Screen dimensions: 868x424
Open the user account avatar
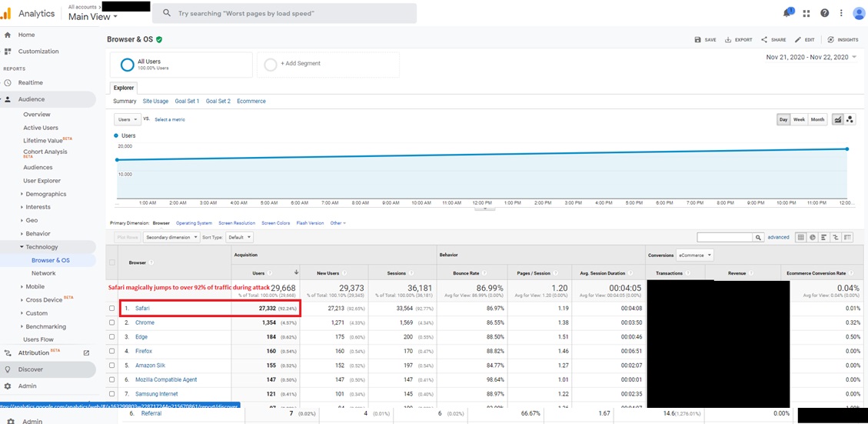pos(859,13)
